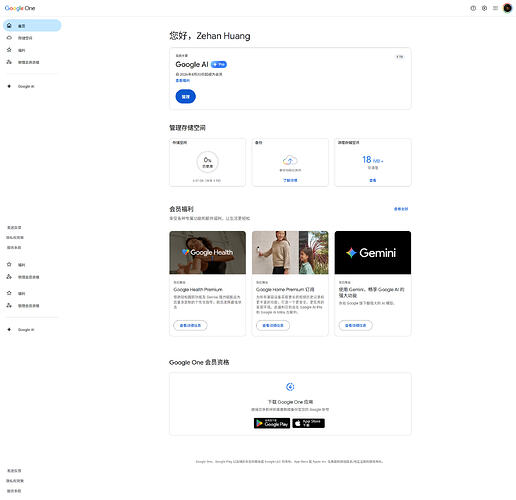Open the doorbell family photo thumbnail
Screen dimensions: 516x500
[290, 252]
